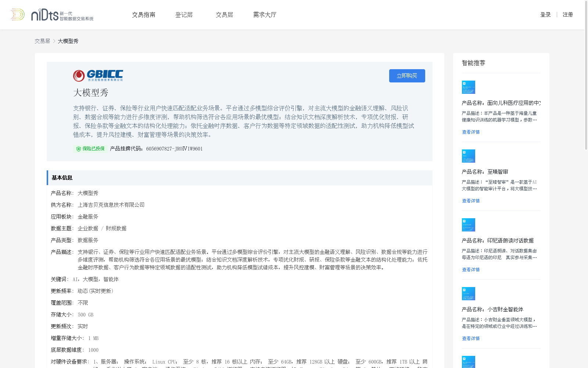Click the keywords AI,大模型,智能体

pyautogui.click(x=96, y=279)
